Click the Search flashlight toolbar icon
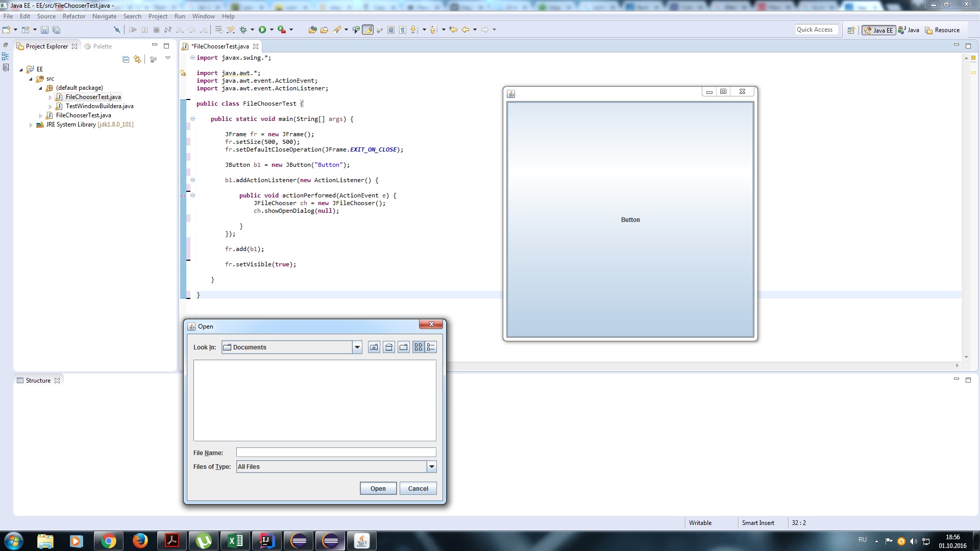The image size is (980, 551). coord(337,30)
